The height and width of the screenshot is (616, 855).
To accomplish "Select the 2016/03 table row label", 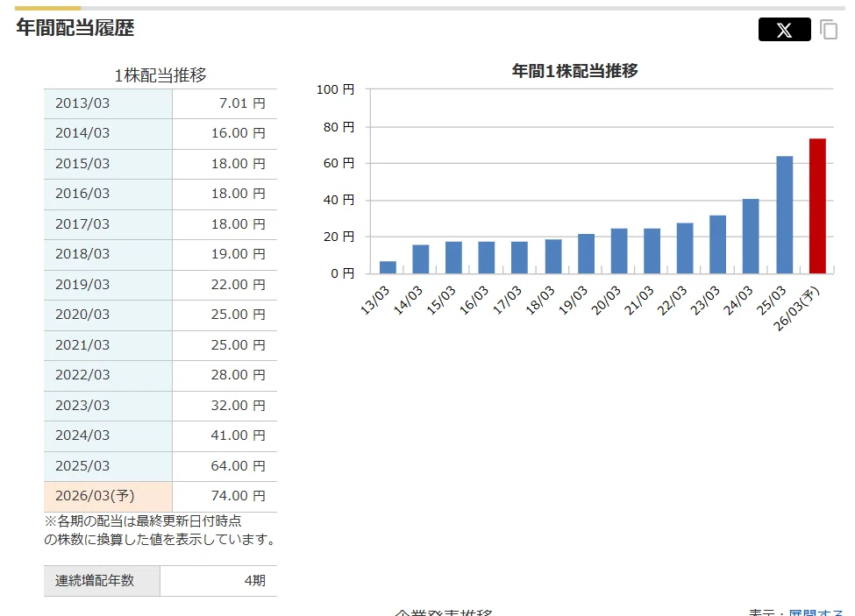I will tap(82, 194).
